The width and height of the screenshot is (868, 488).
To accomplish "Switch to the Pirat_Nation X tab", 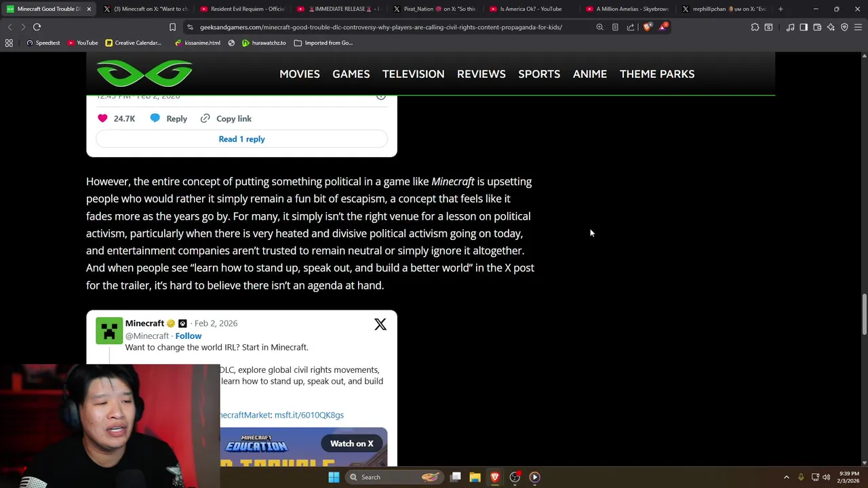I will tap(435, 9).
